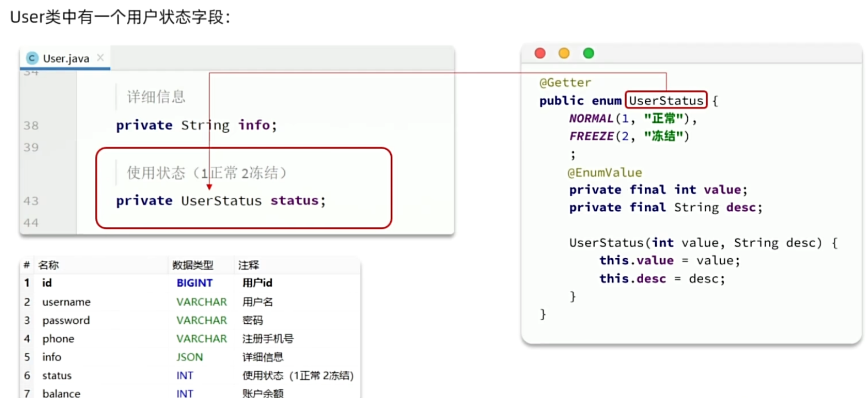The height and width of the screenshot is (398, 868).
Task: Click the 注释 column header
Action: pyautogui.click(x=249, y=265)
